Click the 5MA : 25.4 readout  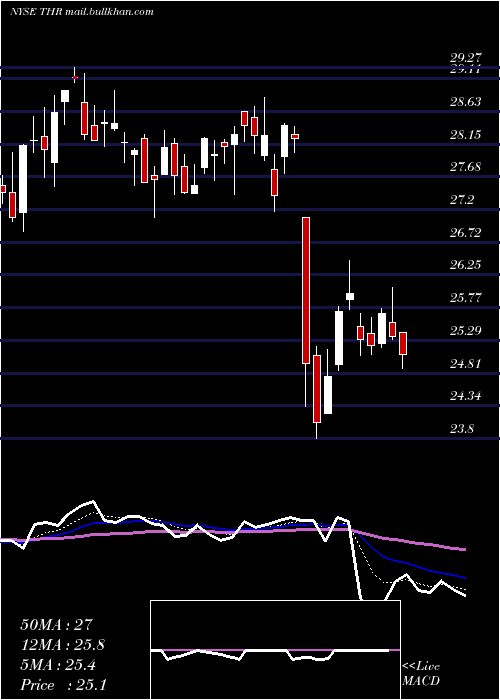58,665
